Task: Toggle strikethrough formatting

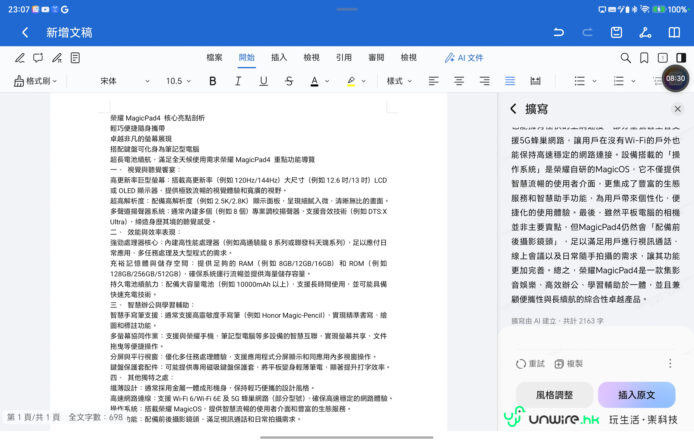Action: [289, 81]
